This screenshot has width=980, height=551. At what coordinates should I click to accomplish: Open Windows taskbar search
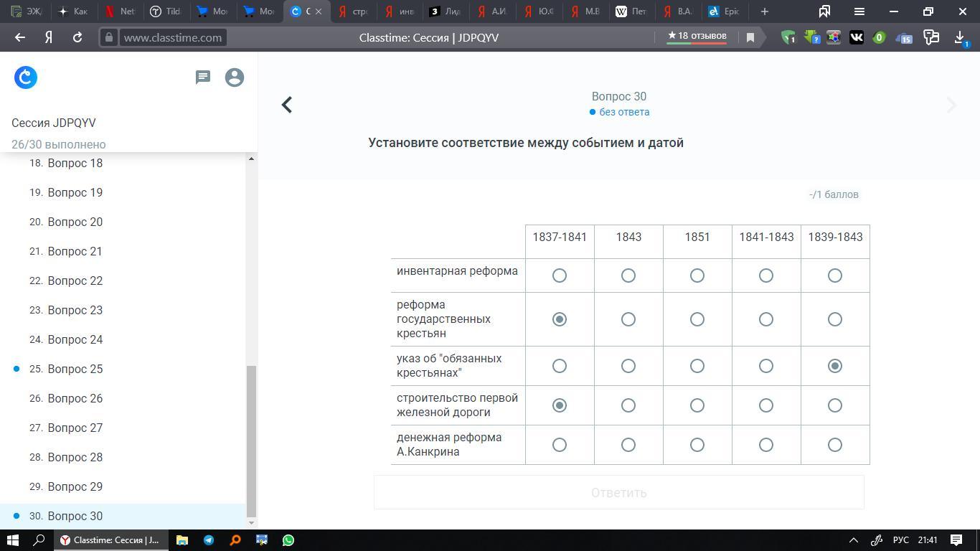click(39, 540)
